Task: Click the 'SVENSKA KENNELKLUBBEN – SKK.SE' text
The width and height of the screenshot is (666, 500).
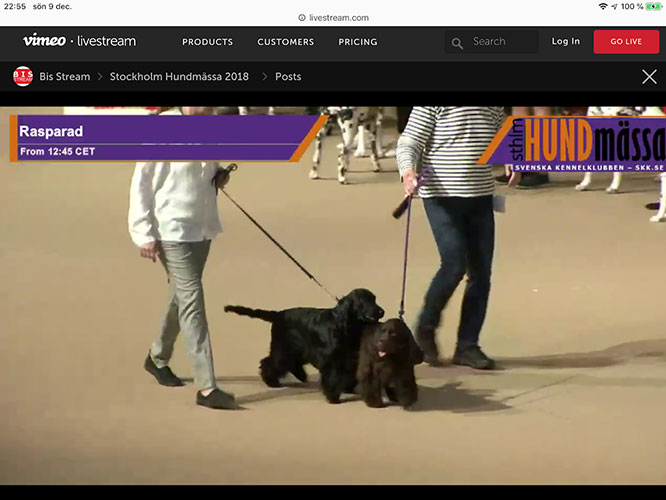Action: [589, 168]
